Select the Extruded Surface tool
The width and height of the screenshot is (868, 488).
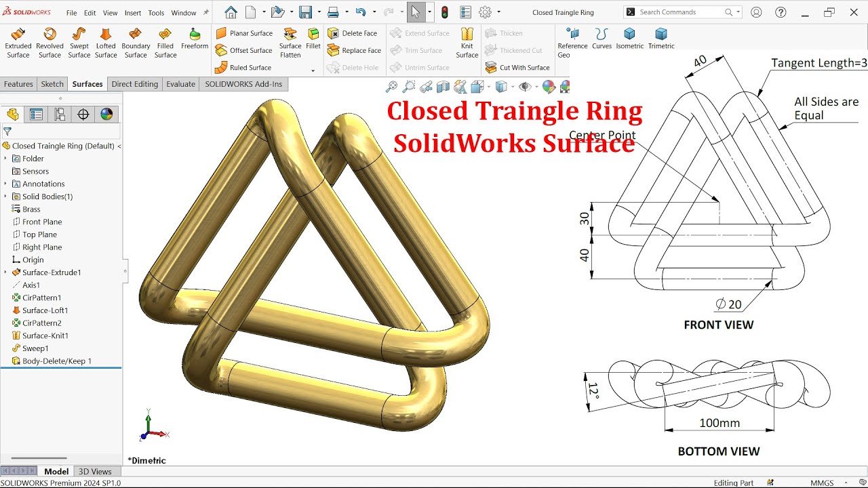[18, 43]
